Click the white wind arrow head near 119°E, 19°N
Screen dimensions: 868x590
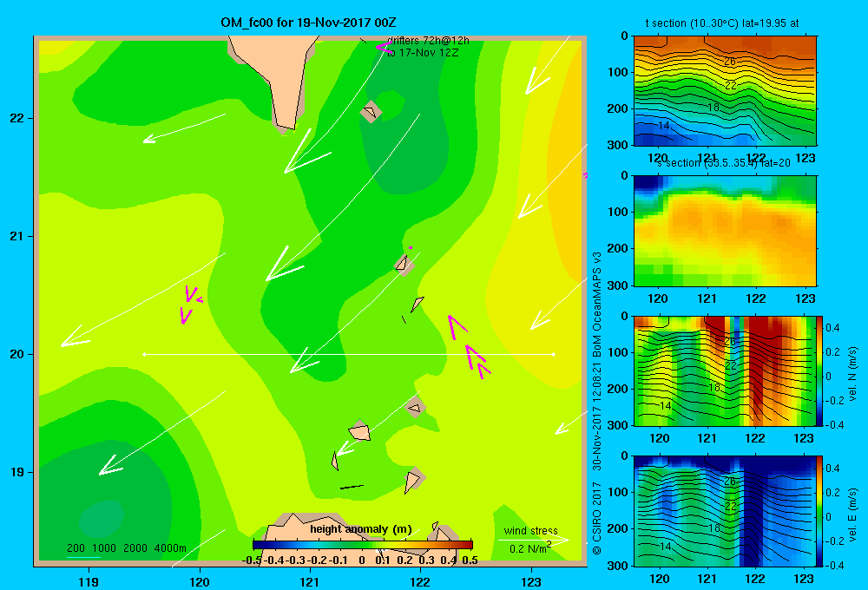tap(109, 466)
